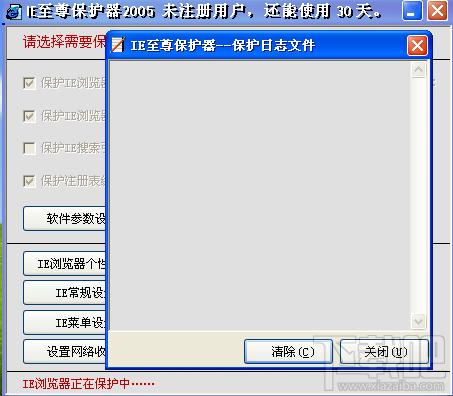The image size is (453, 396).
Task: Toggle the first 保护IE浏览器 checkbox
Action: pyautogui.click(x=29, y=83)
